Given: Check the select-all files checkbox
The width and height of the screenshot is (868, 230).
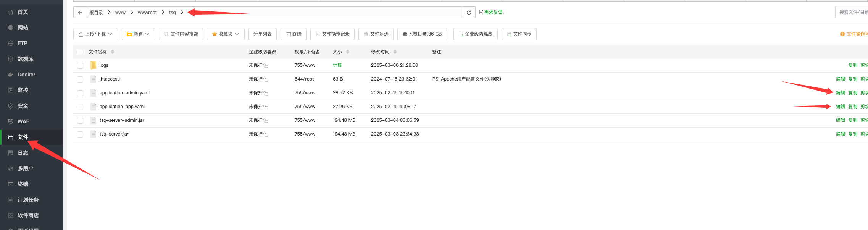Looking at the screenshot, I should (x=80, y=52).
